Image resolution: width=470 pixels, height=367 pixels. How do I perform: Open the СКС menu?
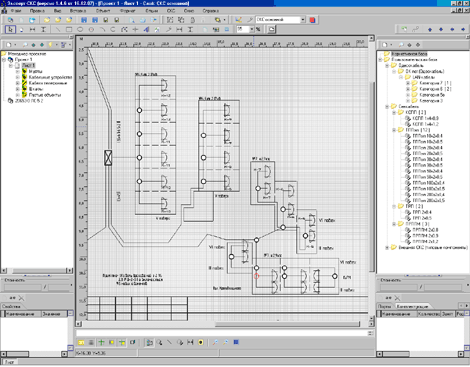[x=171, y=11]
